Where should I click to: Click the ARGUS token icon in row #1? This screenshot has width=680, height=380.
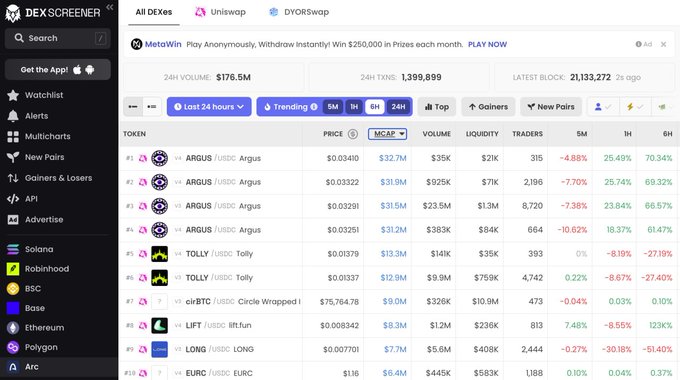pyautogui.click(x=160, y=158)
